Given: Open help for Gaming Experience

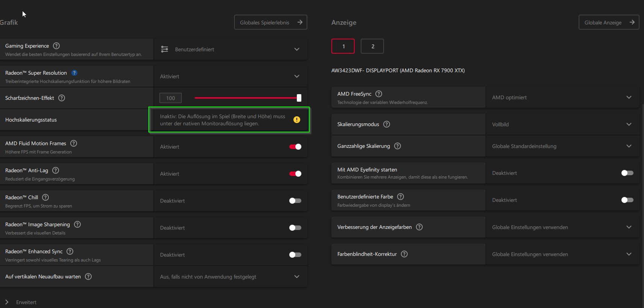Looking at the screenshot, I should point(56,46).
